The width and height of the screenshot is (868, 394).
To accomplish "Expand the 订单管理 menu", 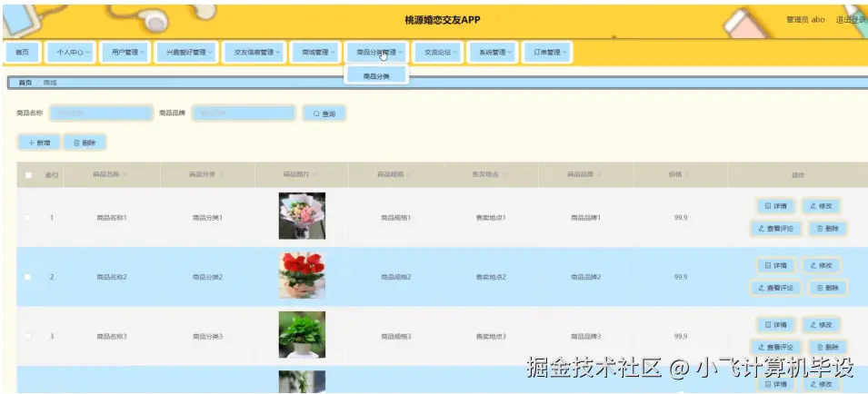I will pos(547,53).
